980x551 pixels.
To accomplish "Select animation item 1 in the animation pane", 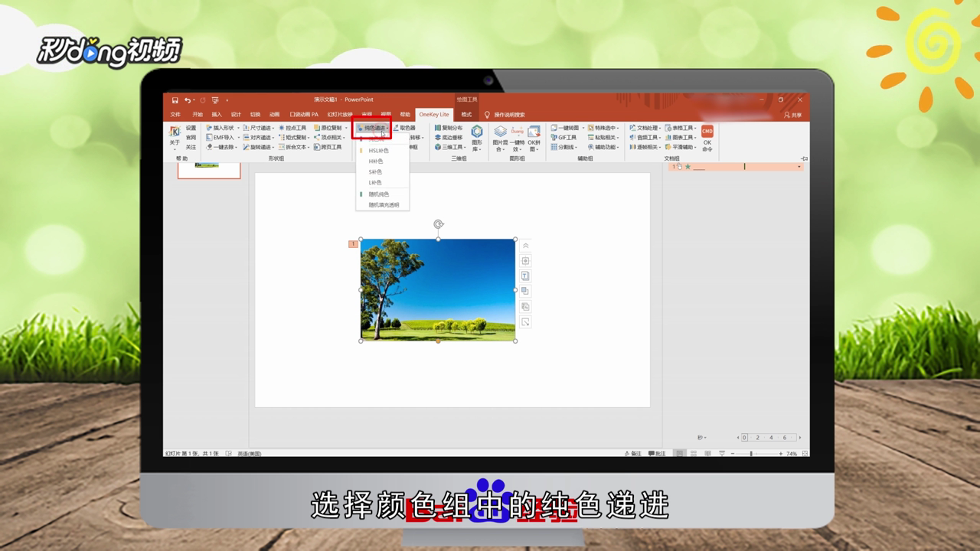I will click(x=736, y=166).
